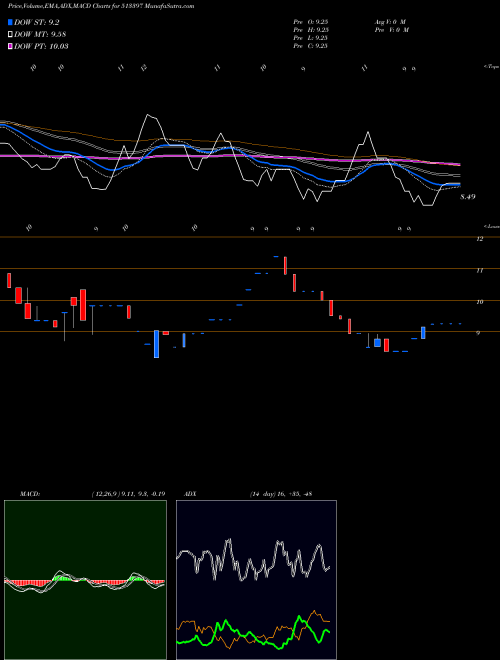Click the 'Avg V: 0 M' volume text
The height and width of the screenshot is (660, 500).
coord(391,22)
